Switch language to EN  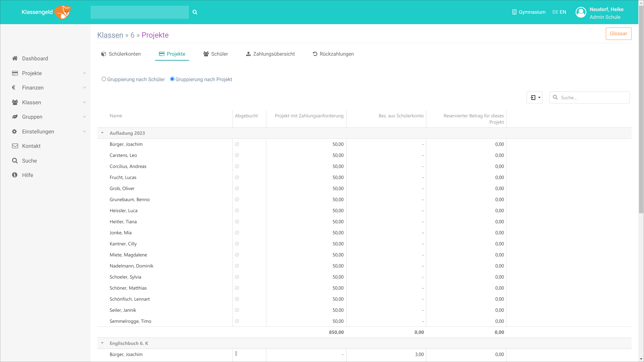click(563, 12)
